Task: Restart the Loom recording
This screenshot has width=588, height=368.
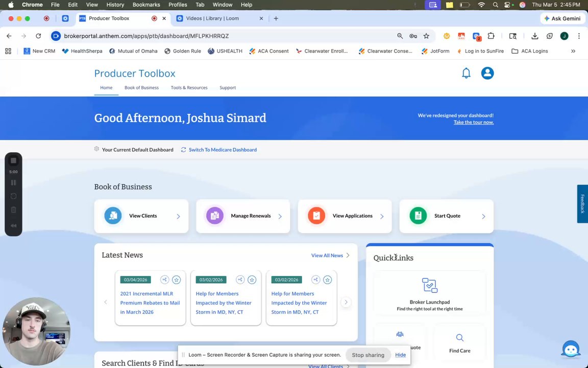Action: point(13,196)
